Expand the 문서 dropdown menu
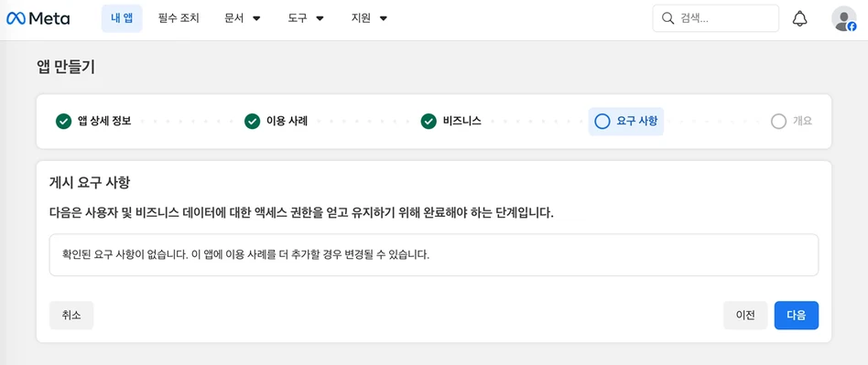 pos(243,19)
